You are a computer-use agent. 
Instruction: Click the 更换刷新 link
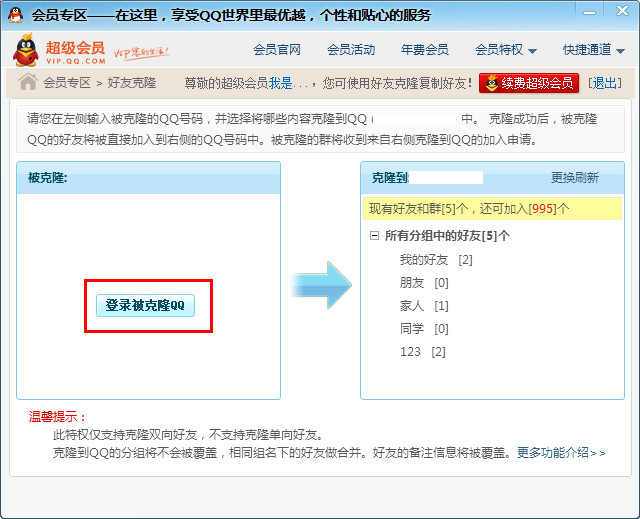pos(575,178)
